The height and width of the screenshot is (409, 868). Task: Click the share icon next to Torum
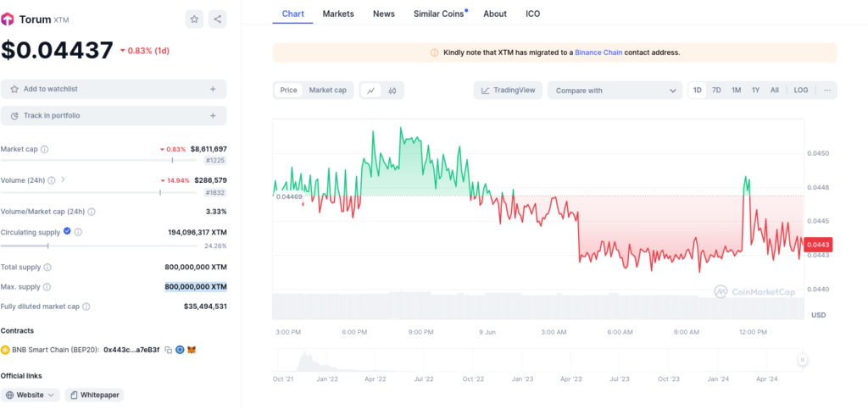coord(218,19)
